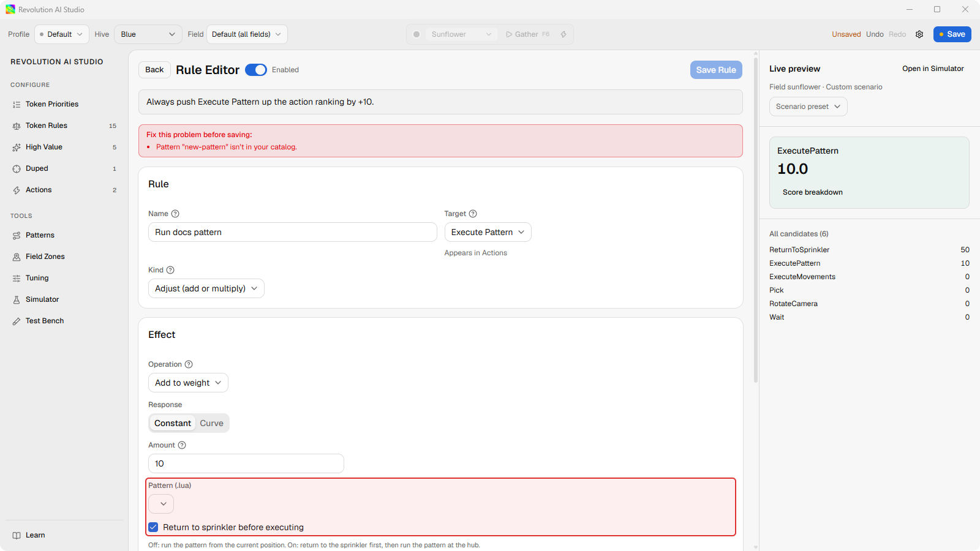The width and height of the screenshot is (980, 551).
Task: Open Field Zones tool
Action: click(64, 257)
